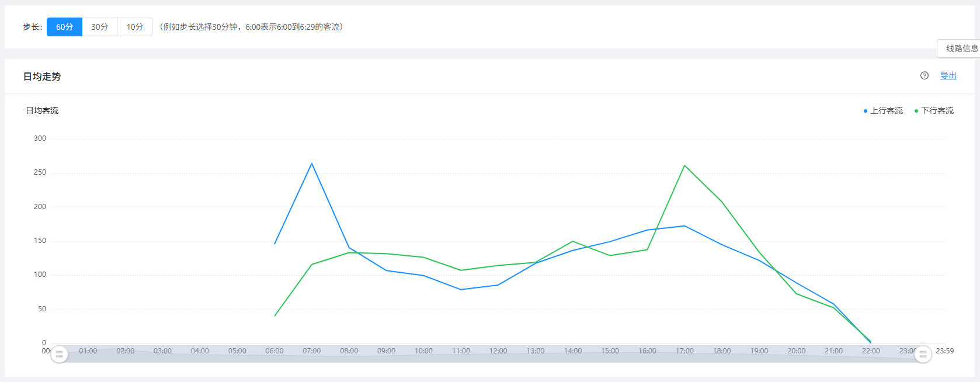
Task: Toggle the 上行客流 legend series
Action: click(x=883, y=110)
